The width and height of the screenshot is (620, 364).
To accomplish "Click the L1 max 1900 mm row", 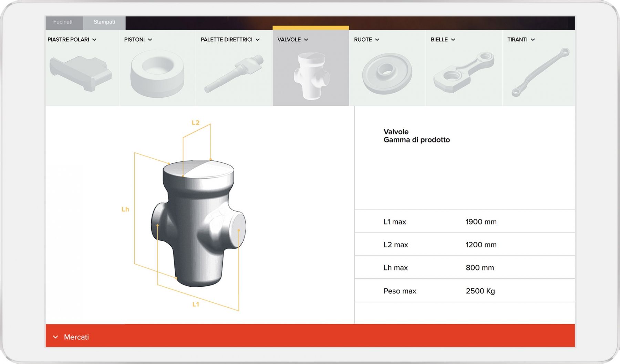I will pos(465,222).
